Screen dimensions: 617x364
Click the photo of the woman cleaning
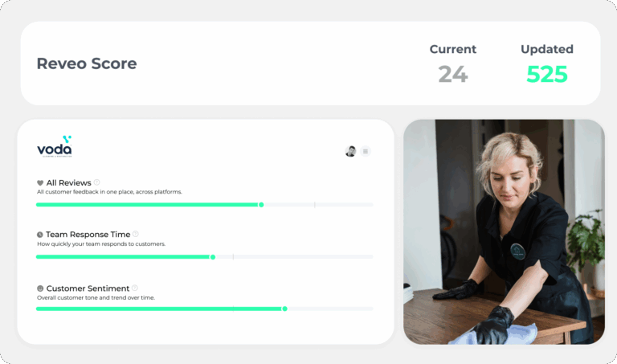pos(504,231)
